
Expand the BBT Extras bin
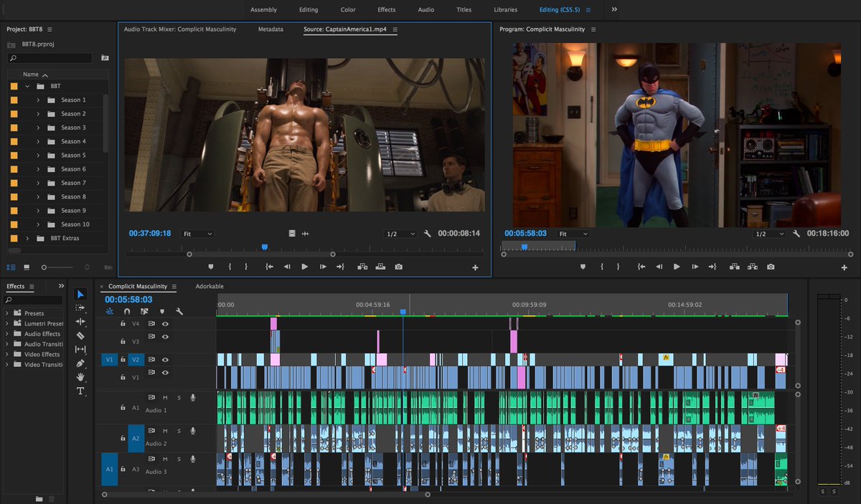coord(27,238)
